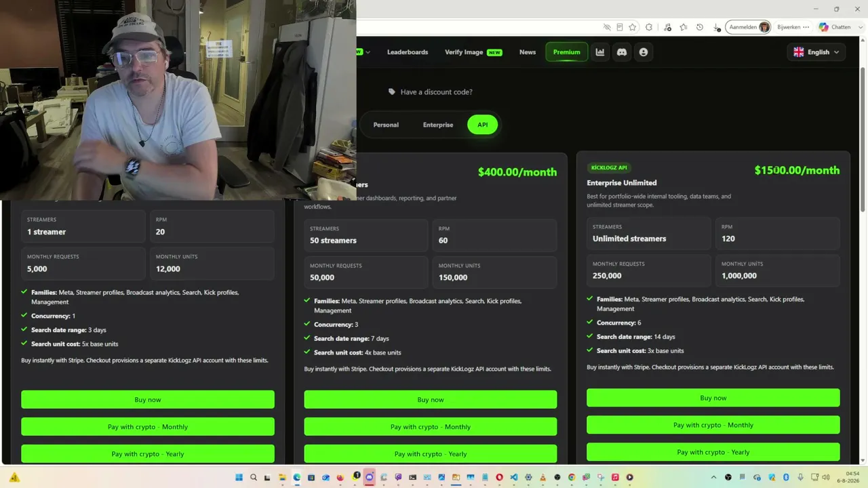Open the favorites list icon
The width and height of the screenshot is (868, 488).
click(x=684, y=27)
